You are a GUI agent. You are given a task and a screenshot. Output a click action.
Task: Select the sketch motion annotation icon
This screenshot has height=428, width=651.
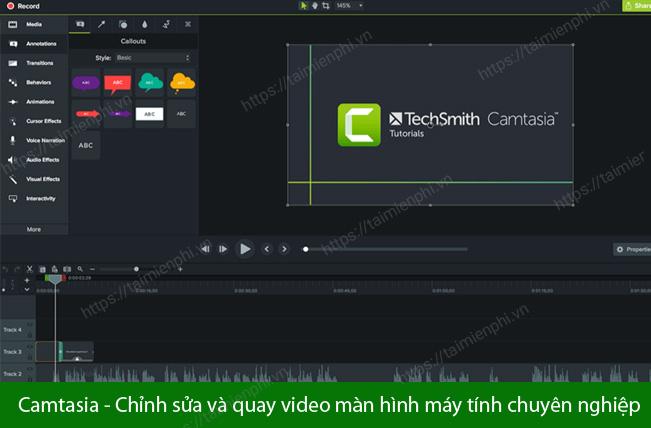click(166, 24)
